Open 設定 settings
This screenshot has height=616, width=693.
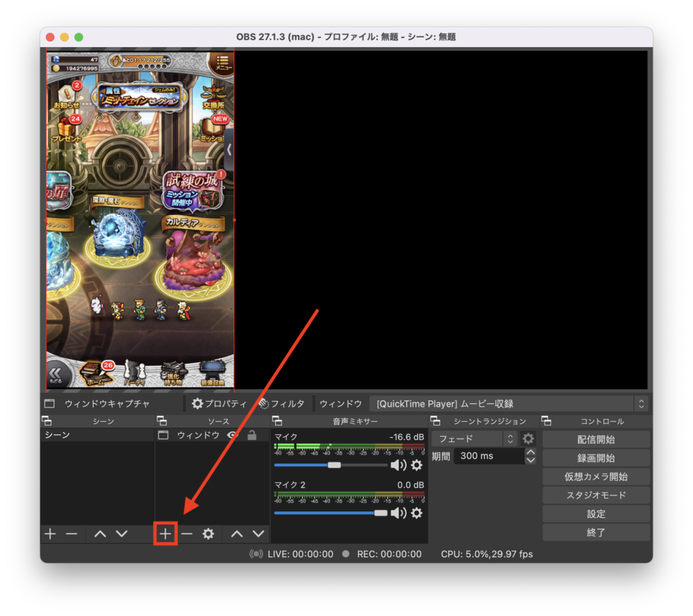click(x=596, y=513)
